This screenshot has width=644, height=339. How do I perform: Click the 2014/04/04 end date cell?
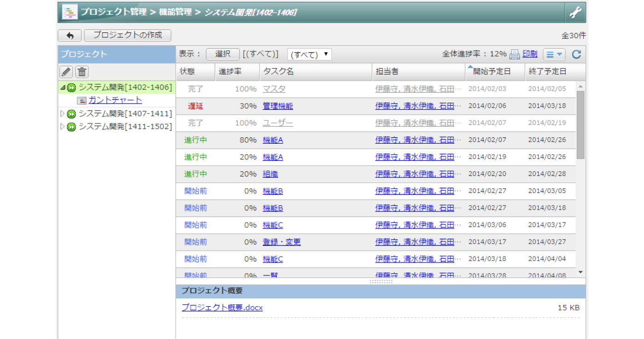point(547,259)
